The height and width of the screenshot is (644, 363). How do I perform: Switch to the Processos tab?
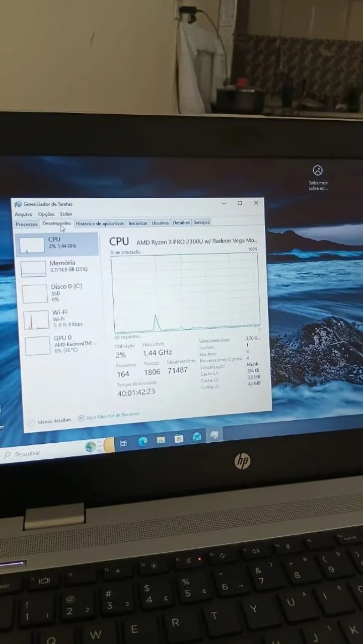coord(26,224)
